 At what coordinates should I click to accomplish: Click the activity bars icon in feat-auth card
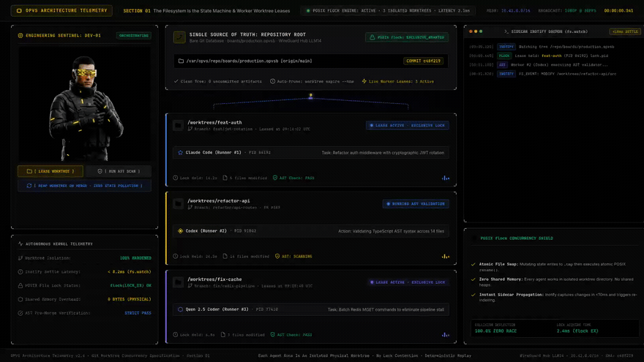(445, 178)
